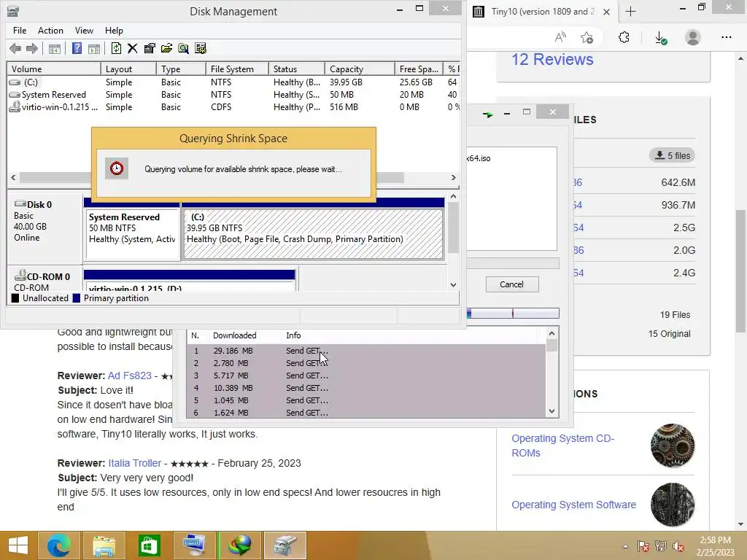Screen dimensions: 747x560
Task: Open the File menu
Action: 20,31
